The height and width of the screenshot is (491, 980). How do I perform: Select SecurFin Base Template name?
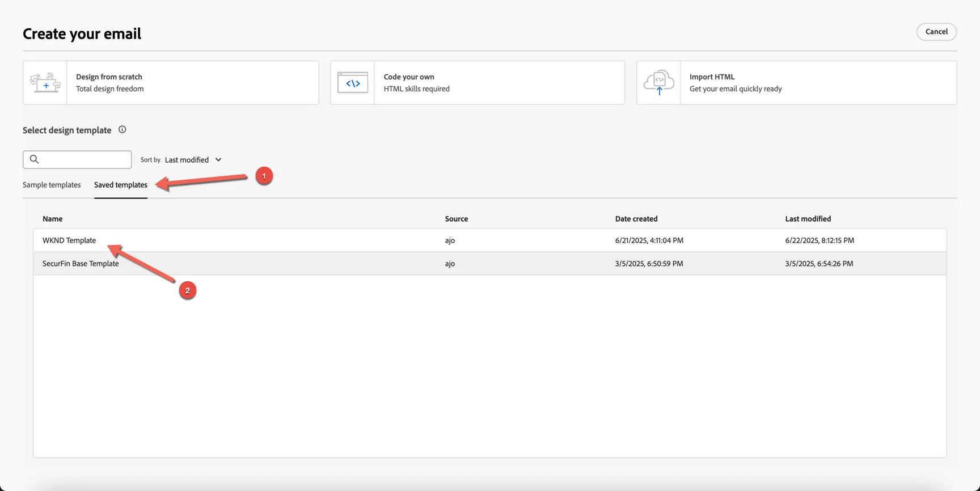pyautogui.click(x=81, y=264)
